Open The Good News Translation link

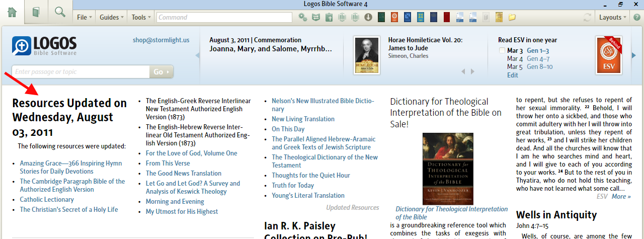point(184,173)
